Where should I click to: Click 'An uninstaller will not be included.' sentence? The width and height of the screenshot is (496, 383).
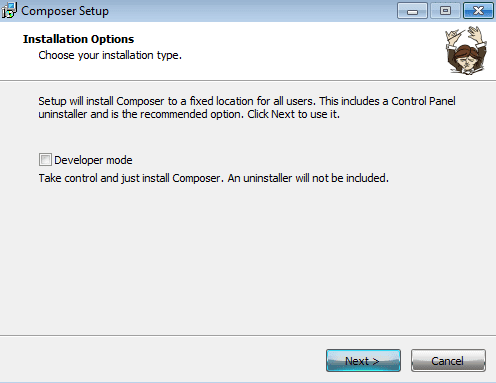pyautogui.click(x=308, y=178)
